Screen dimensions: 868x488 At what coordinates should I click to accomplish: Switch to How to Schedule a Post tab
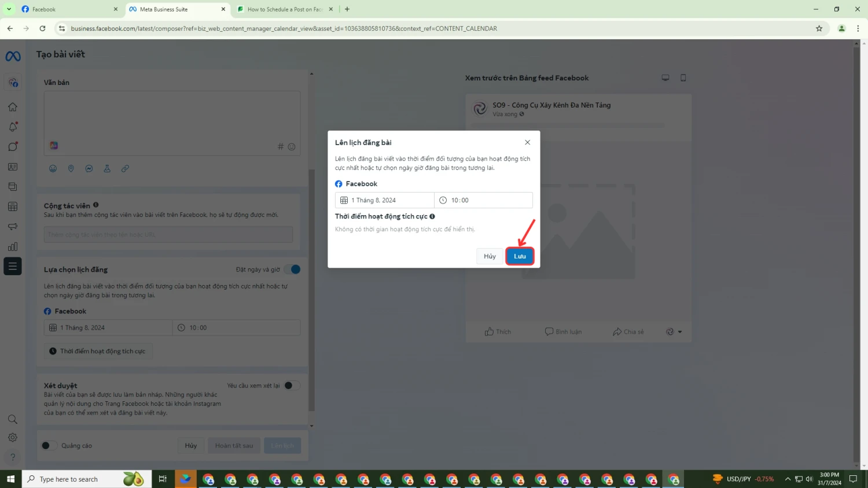(285, 9)
